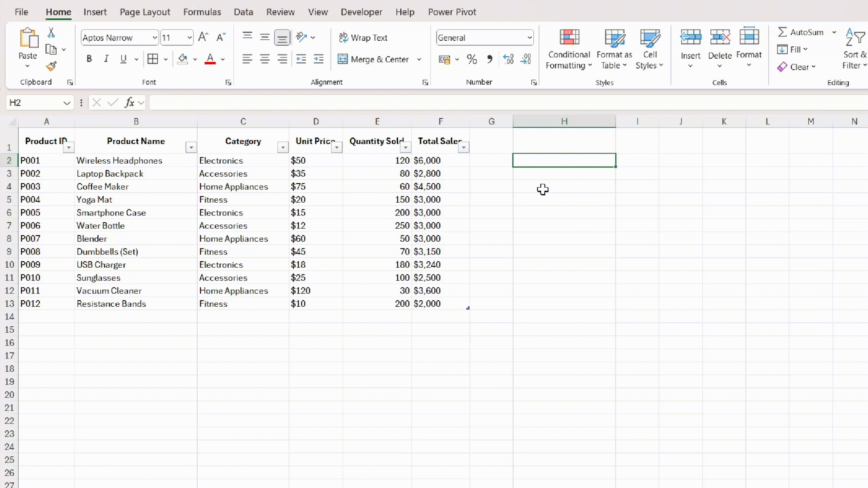
Task: Toggle Bold formatting
Action: pyautogui.click(x=89, y=59)
